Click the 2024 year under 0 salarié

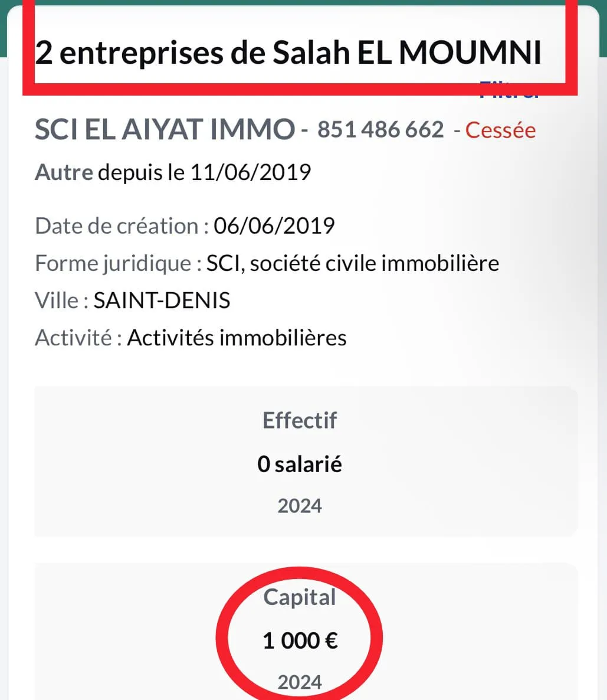pyautogui.click(x=300, y=506)
